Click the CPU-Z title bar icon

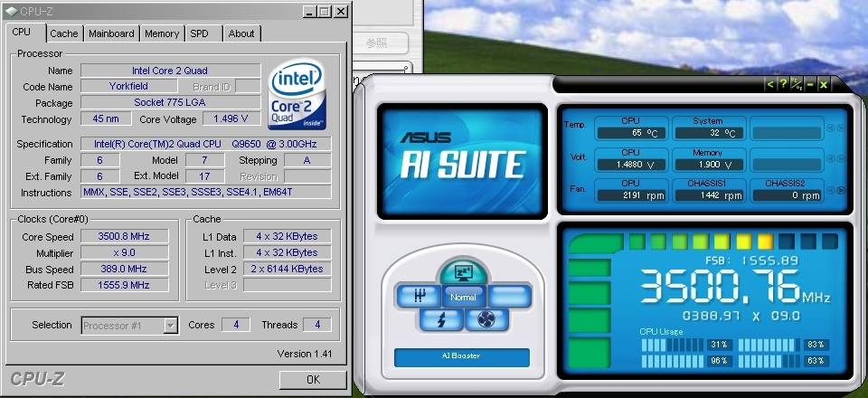coord(11,11)
